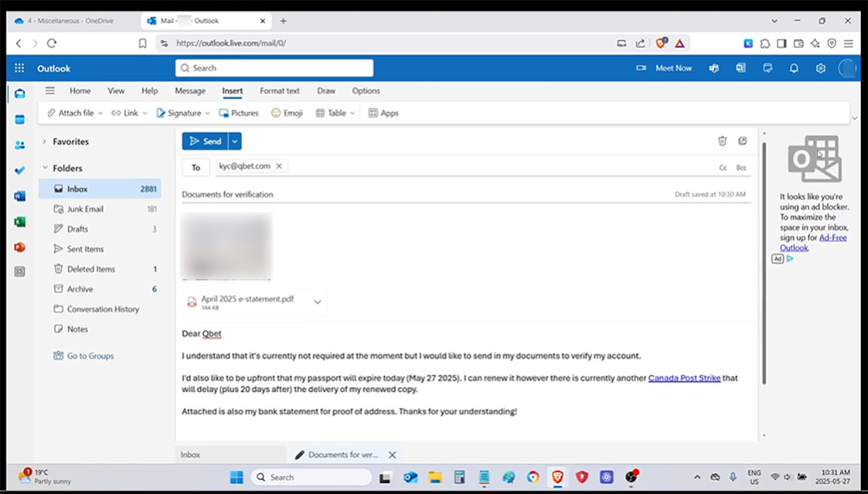Viewport: 868px width, 494px height.
Task: Open the notifications bell
Action: [794, 68]
